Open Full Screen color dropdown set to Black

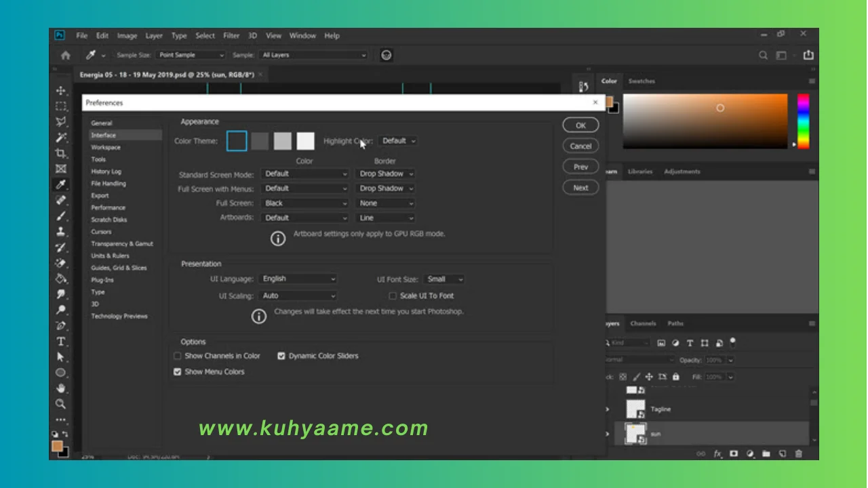[304, 203]
